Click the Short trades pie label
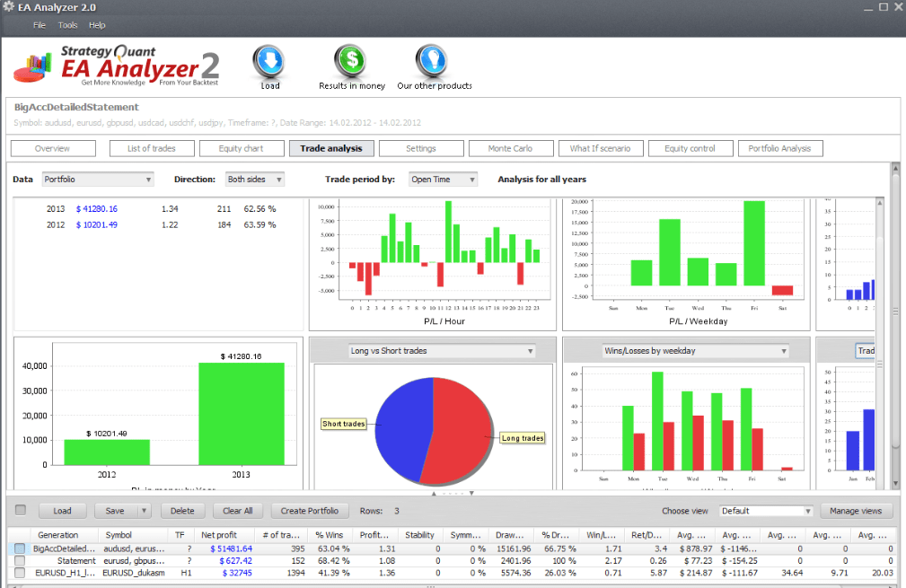This screenshot has height=588, width=906. pos(344,424)
